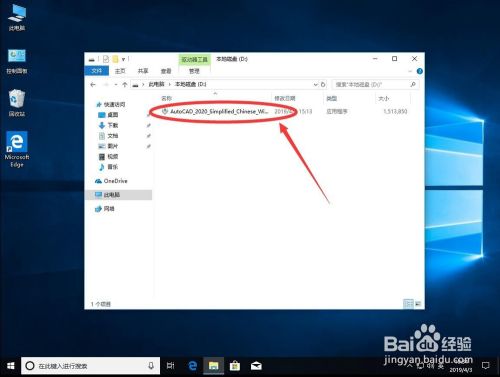500x377 pixels.
Task: Select the 控制面板 desktop icon
Action: click(x=17, y=61)
